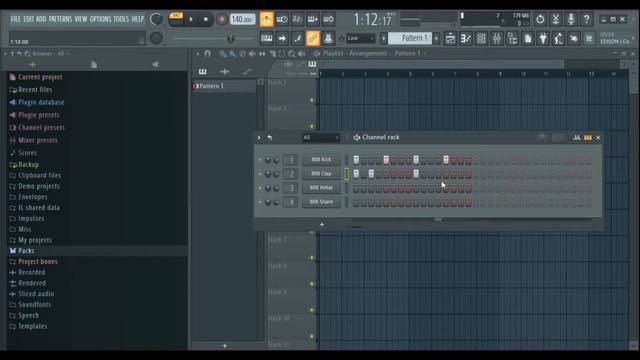The image size is (640, 360).
Task: Toggle the orange step view icon
Action: [588, 138]
